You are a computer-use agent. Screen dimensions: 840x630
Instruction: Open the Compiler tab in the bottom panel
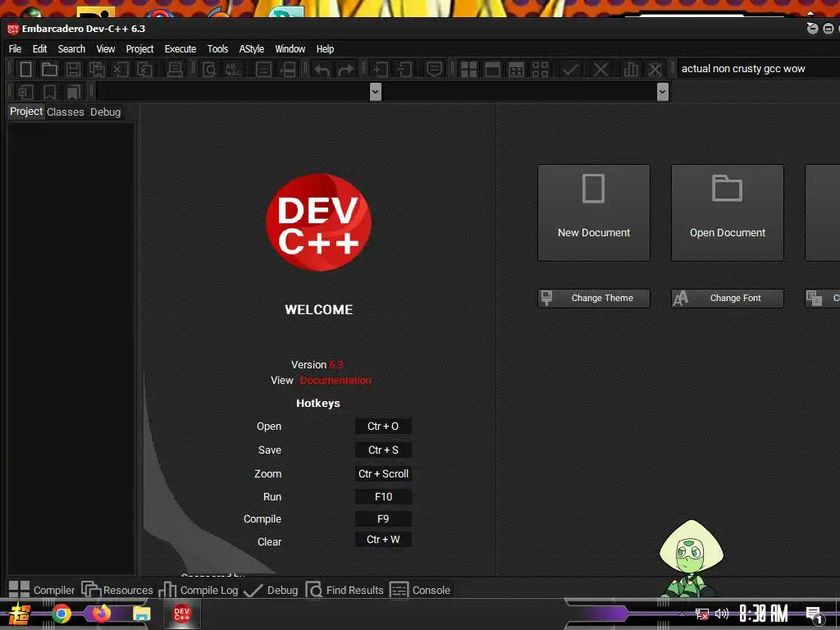42,590
